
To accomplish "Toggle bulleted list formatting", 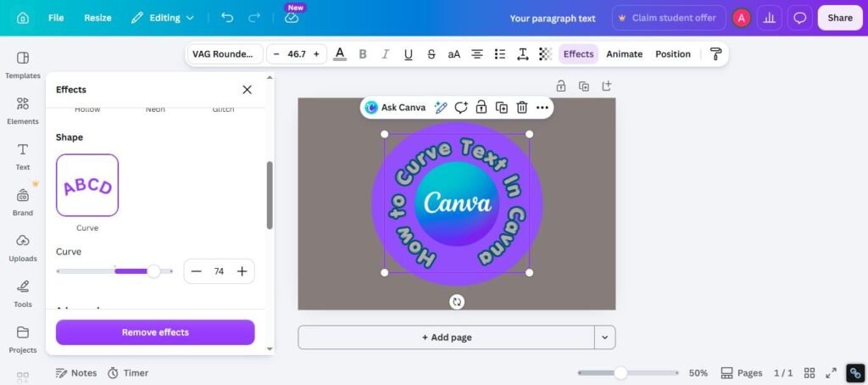I will click(500, 53).
